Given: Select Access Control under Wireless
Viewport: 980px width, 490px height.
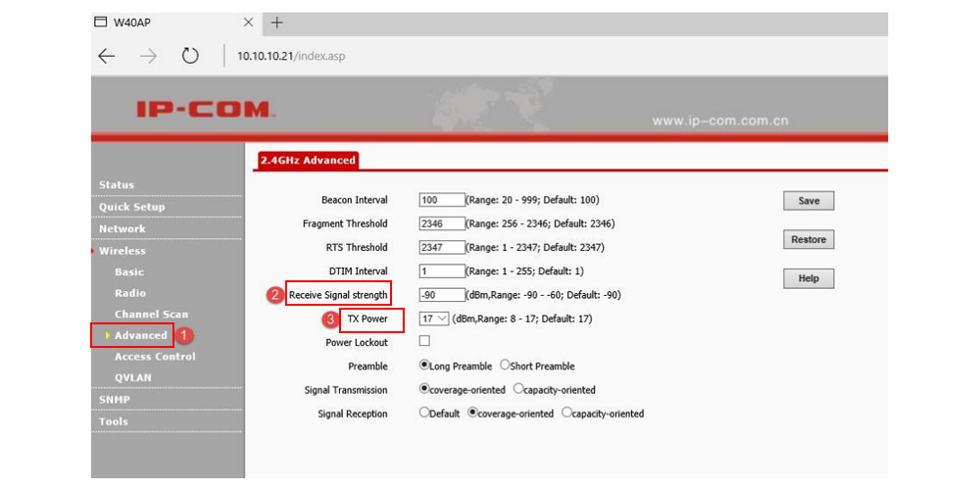Looking at the screenshot, I should tap(155, 357).
